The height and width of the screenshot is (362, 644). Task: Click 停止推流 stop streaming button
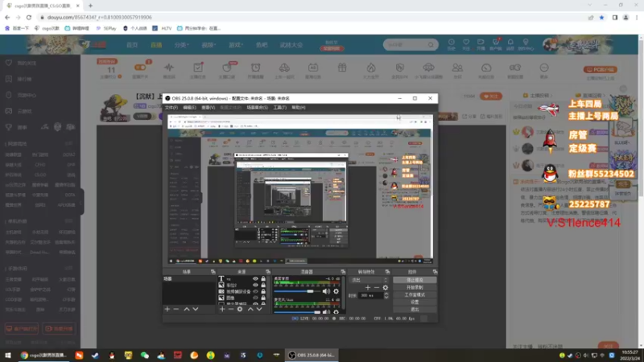coord(415,280)
